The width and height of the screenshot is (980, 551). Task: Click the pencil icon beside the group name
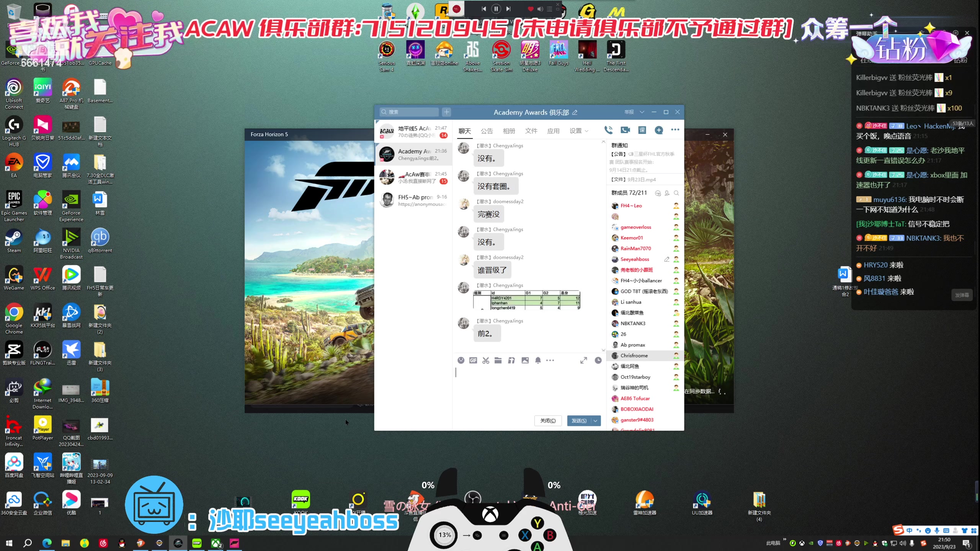click(x=575, y=112)
